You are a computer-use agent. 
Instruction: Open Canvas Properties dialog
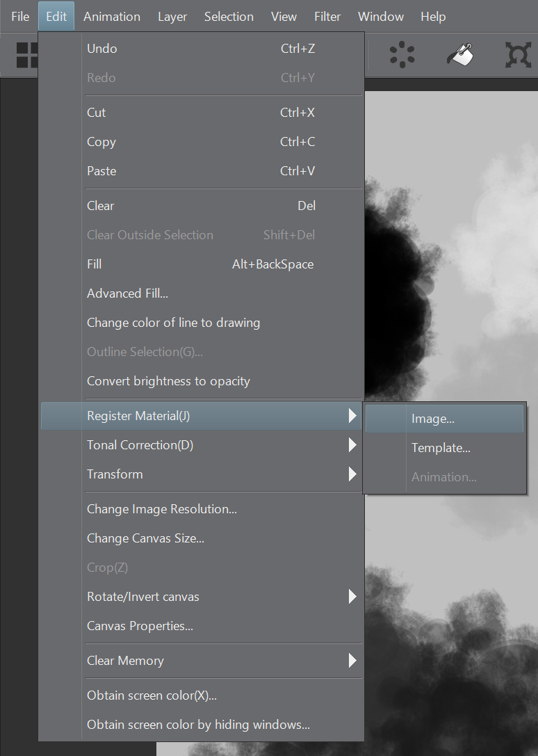201,627
